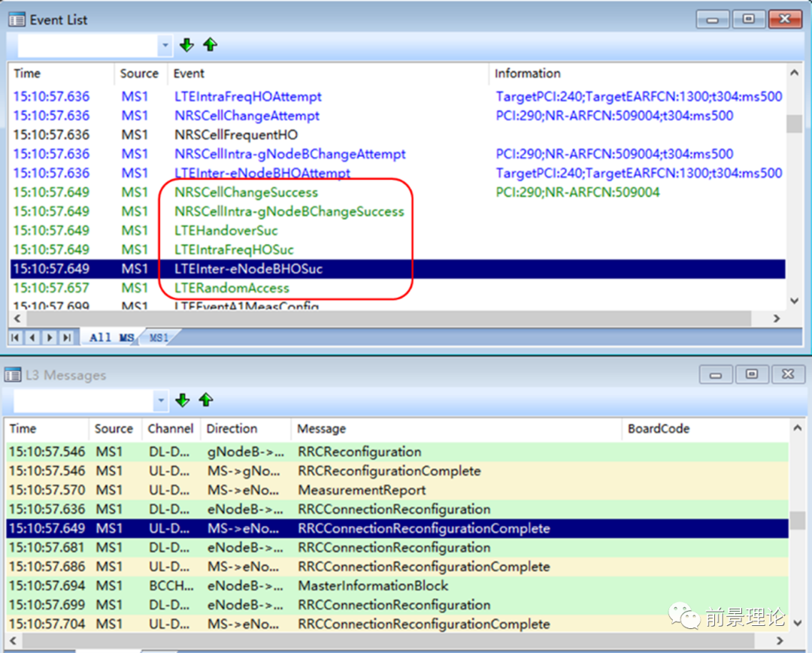Screen dimensions: 812x653
Task: Switch to the MS1 tab
Action: 159,337
